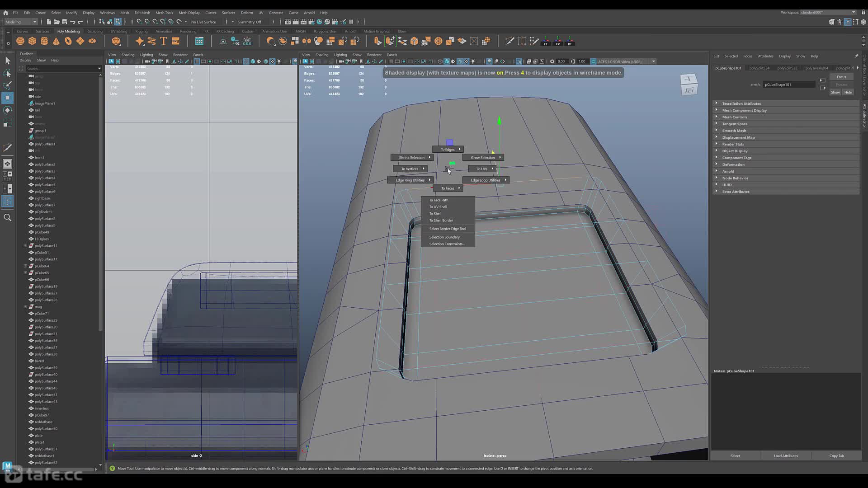Click the Focus button beside mesh field

coord(841,77)
